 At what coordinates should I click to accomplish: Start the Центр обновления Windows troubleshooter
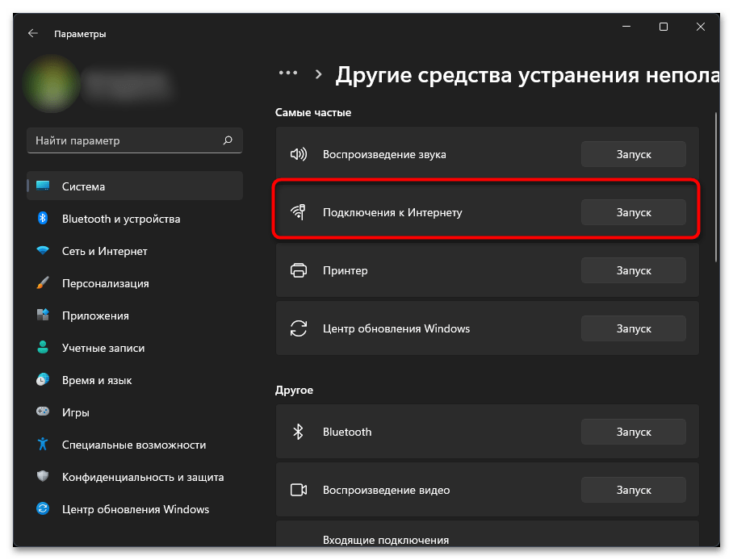point(633,328)
